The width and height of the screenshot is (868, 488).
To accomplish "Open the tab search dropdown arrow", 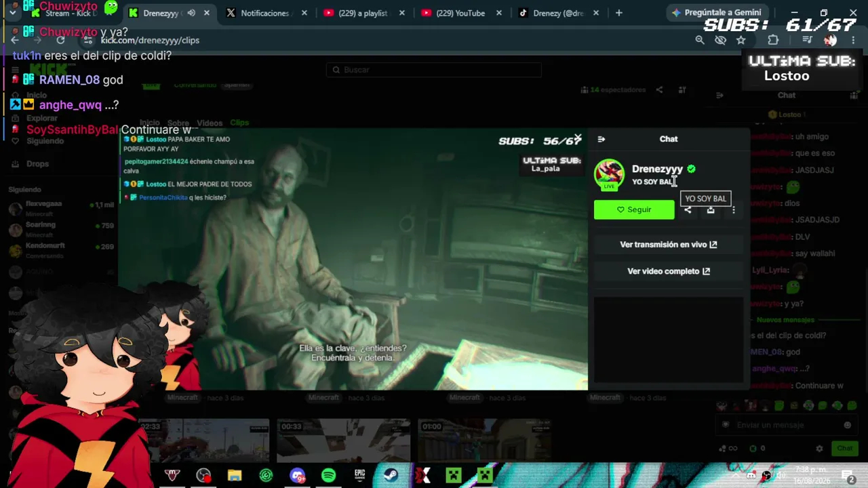I will click(x=12, y=13).
